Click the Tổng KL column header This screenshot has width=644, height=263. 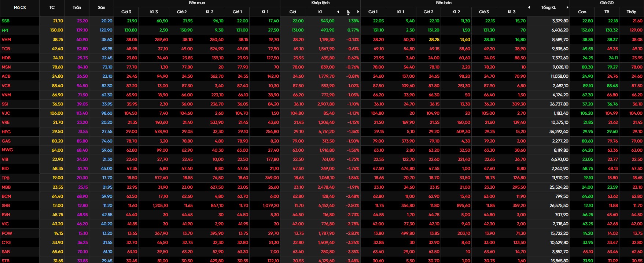(x=548, y=7)
